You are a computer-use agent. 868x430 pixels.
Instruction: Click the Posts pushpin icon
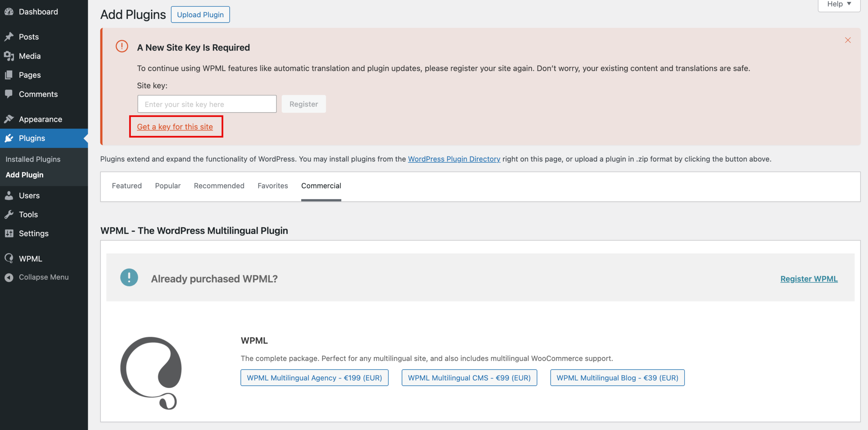[x=9, y=37]
